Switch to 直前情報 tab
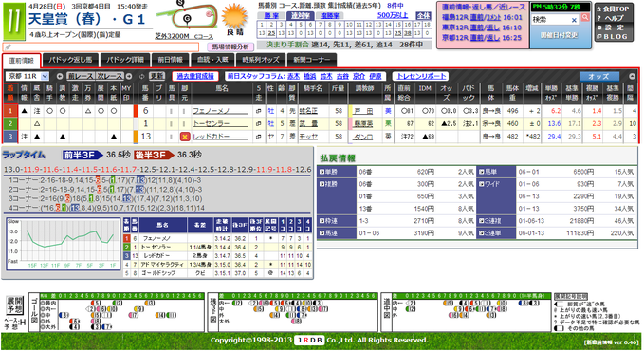Screen dimensions: 644x351 click(22, 61)
